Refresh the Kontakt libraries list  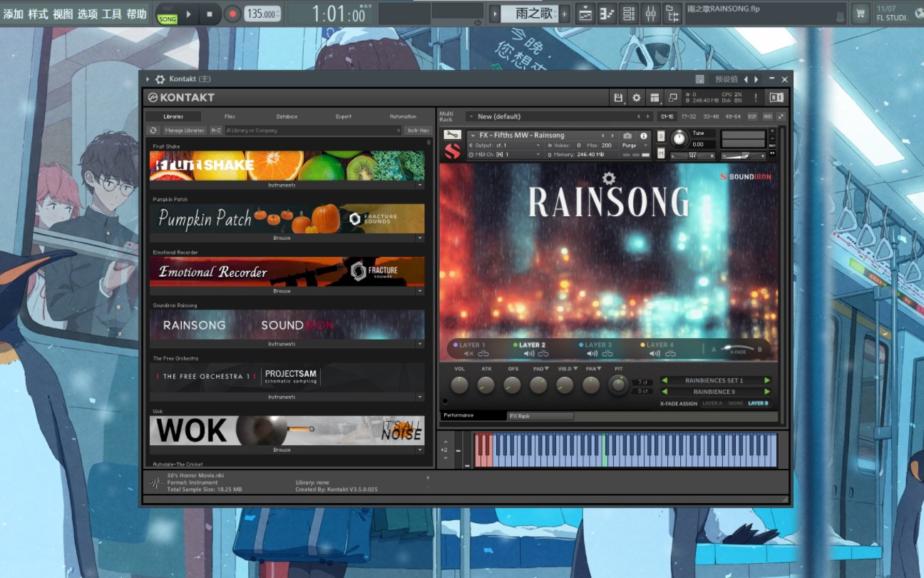[153, 131]
